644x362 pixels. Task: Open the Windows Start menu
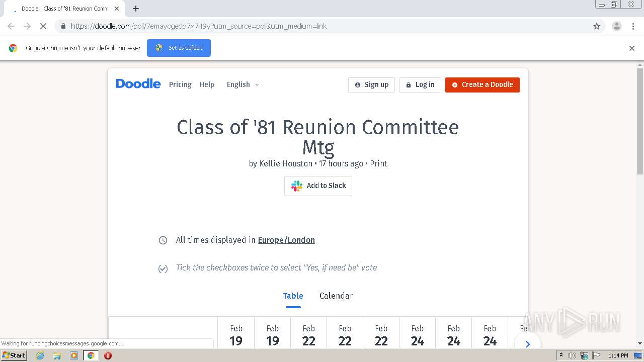pyautogui.click(x=14, y=355)
